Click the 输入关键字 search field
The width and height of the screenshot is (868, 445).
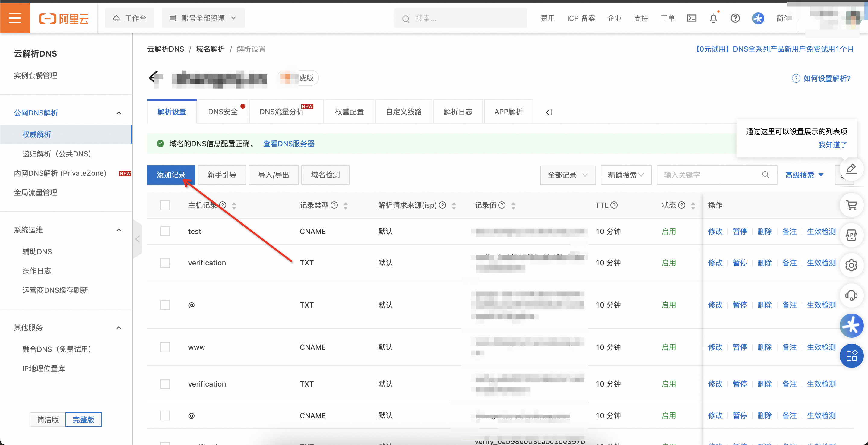coord(708,175)
